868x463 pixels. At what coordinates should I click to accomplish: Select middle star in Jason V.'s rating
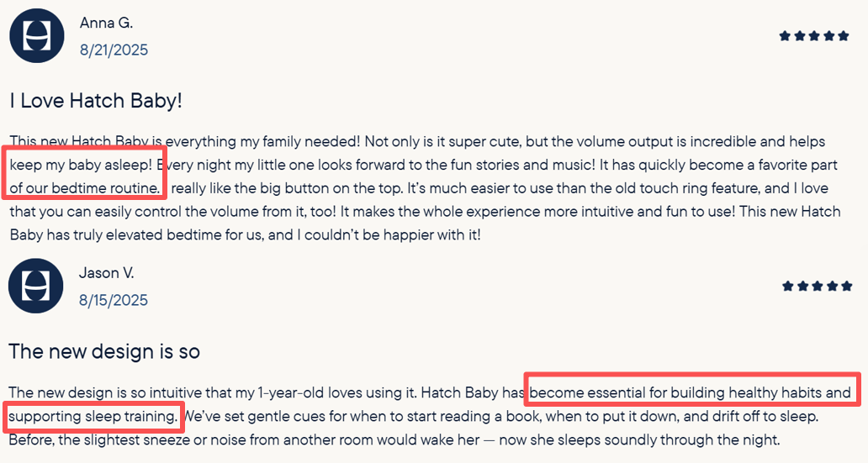[x=817, y=287]
